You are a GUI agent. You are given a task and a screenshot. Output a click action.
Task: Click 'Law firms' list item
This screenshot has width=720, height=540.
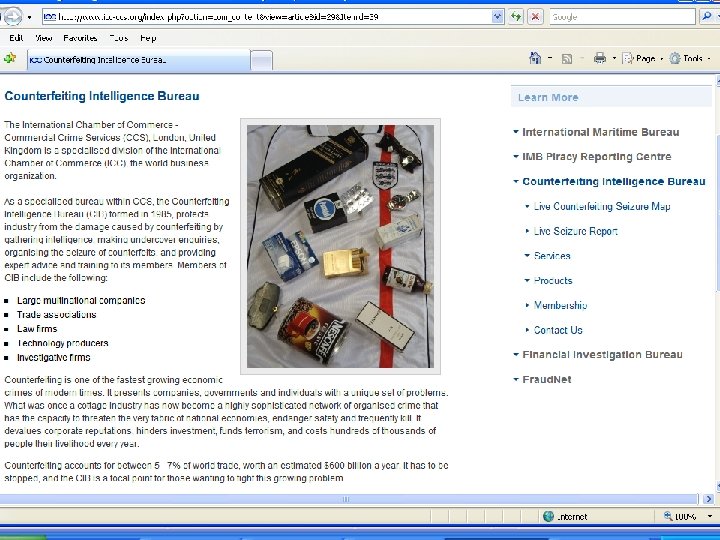(37, 329)
